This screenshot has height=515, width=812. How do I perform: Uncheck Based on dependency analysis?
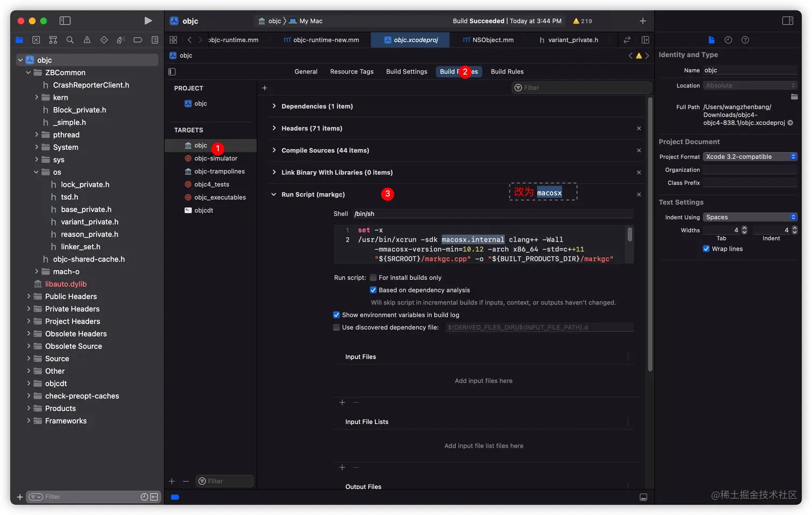pyautogui.click(x=373, y=290)
